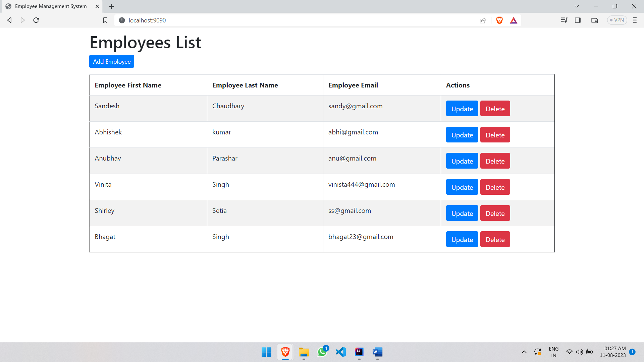Toggle the browser side panel
Viewport: 644px width, 362px height.
pyautogui.click(x=578, y=20)
